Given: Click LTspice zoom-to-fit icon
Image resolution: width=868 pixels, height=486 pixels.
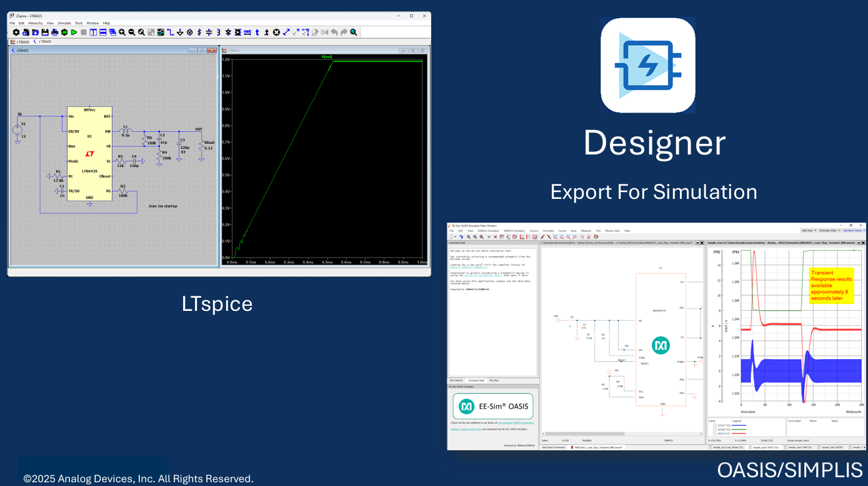Looking at the screenshot, I should [x=141, y=32].
